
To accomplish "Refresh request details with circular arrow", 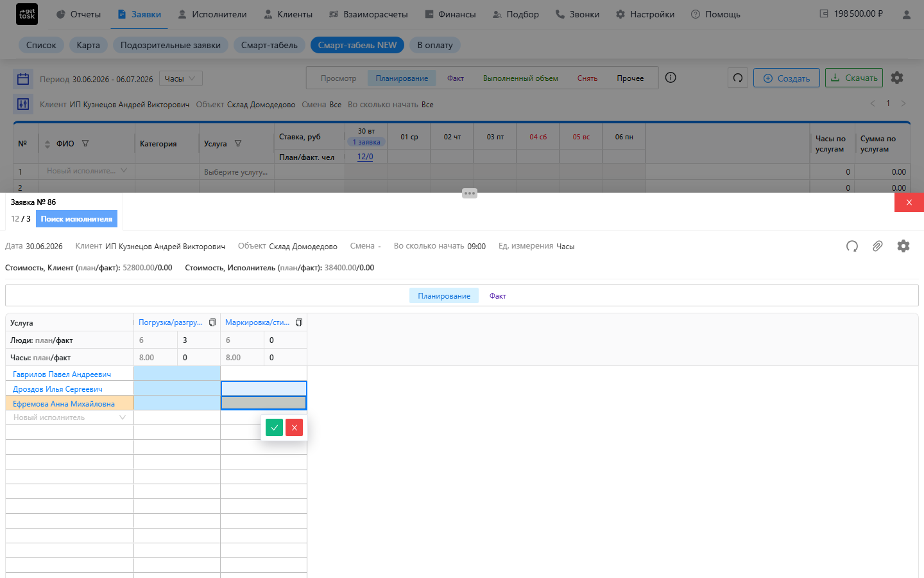I will 852,246.
